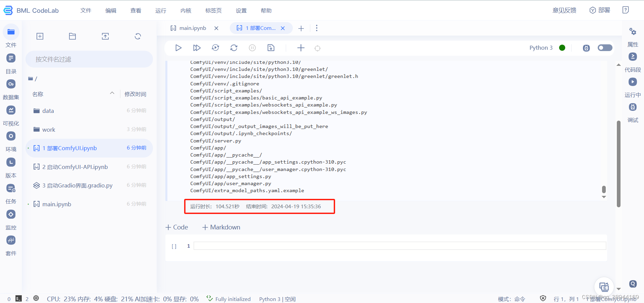Open the 文件 menu
Screen dimensions: 644x303
coord(86,11)
